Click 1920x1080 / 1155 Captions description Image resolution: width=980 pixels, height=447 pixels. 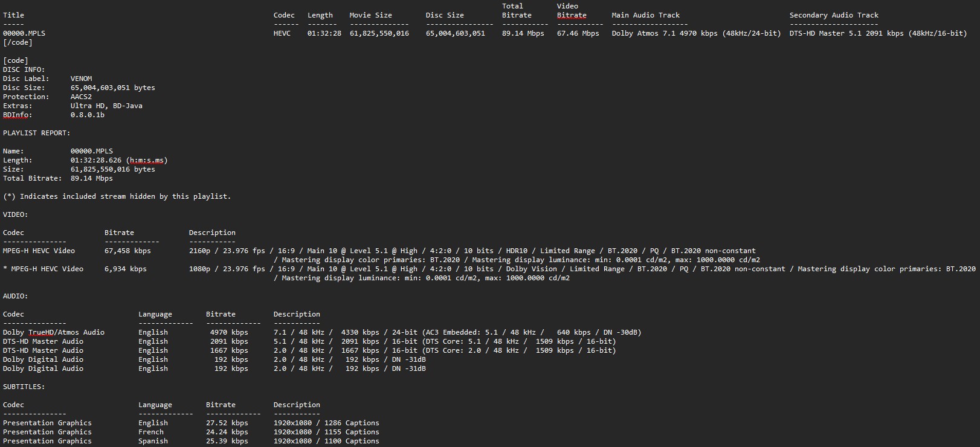coord(326,432)
